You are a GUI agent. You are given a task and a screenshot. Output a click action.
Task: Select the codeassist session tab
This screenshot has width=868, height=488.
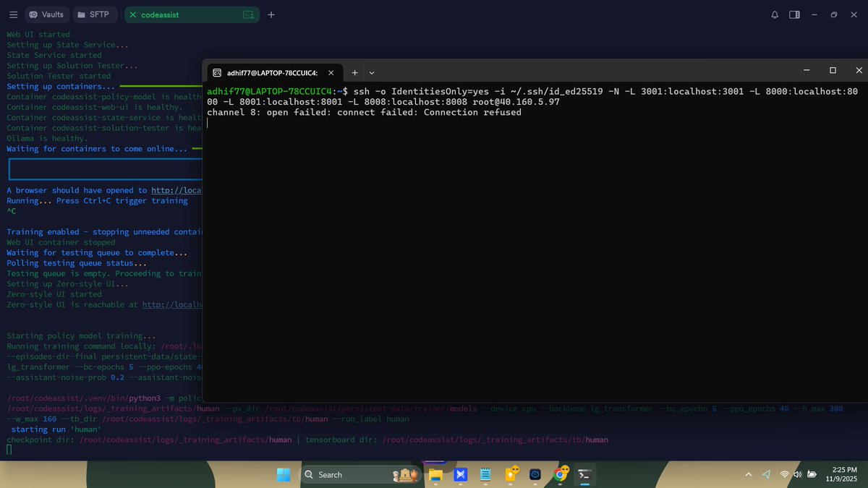pyautogui.click(x=192, y=14)
